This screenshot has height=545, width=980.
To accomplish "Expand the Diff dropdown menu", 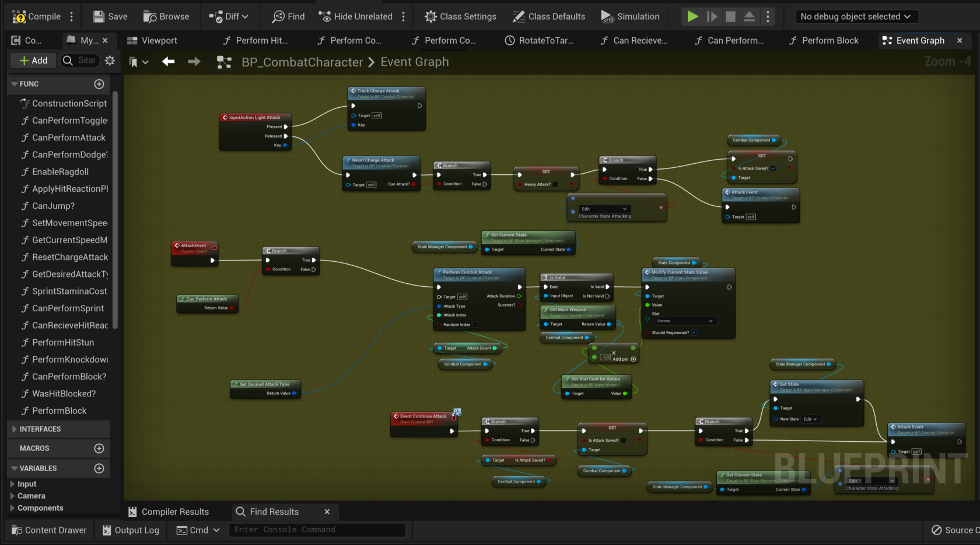I will pyautogui.click(x=245, y=17).
